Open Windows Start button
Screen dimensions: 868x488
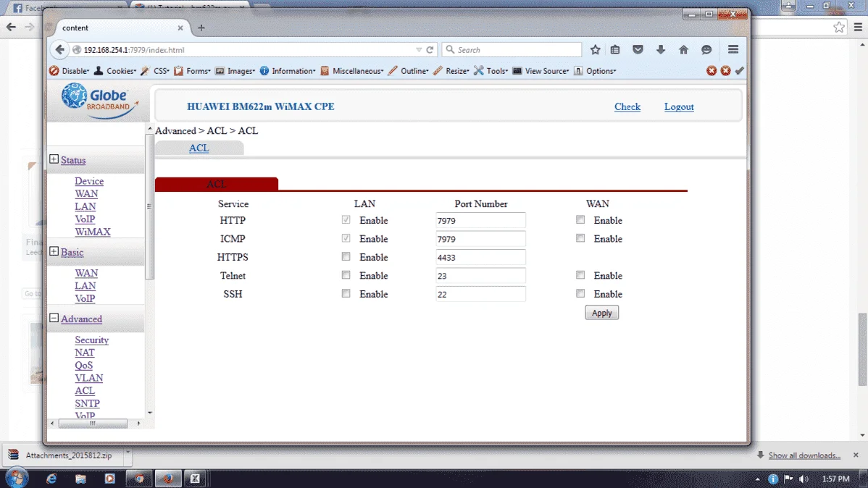click(17, 478)
